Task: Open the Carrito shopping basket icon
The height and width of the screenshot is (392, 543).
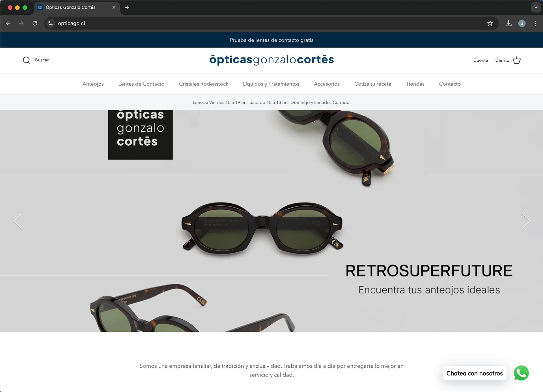Action: 517,60
